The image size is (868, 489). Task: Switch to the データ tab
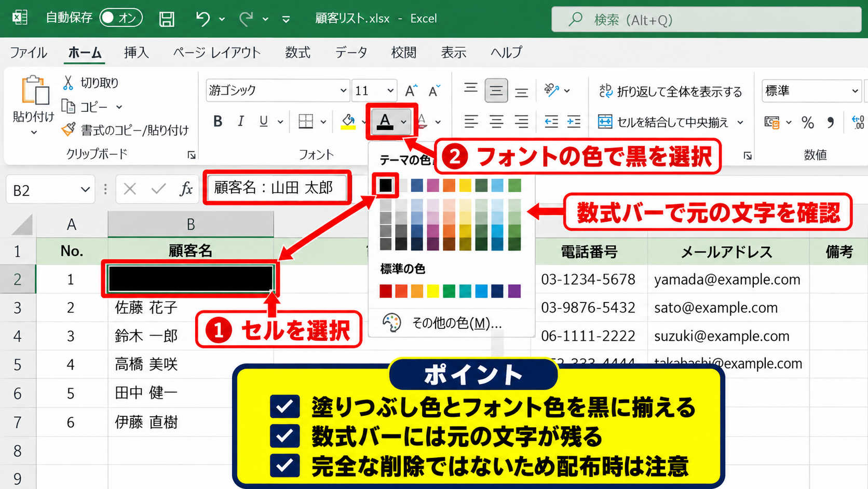point(351,52)
